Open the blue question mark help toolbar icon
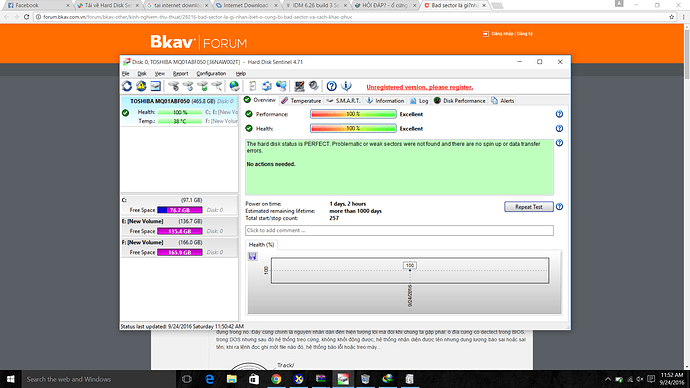Viewport: 690px width, 388px height. pos(331,86)
